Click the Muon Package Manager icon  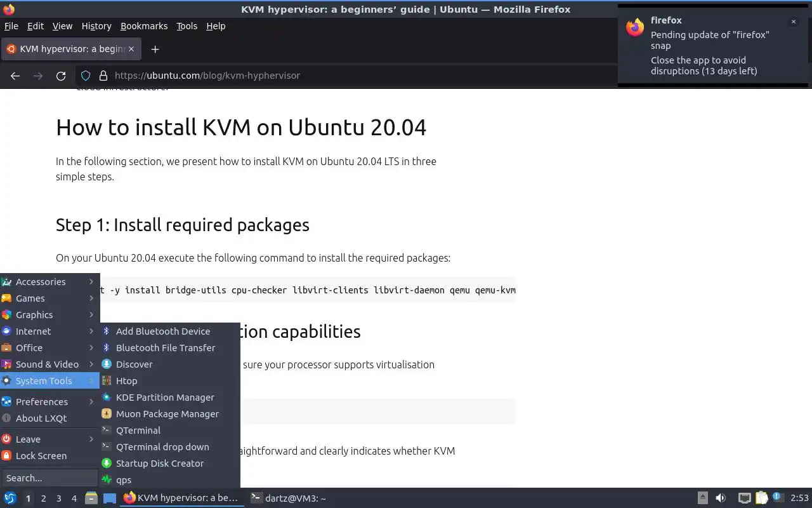(107, 413)
